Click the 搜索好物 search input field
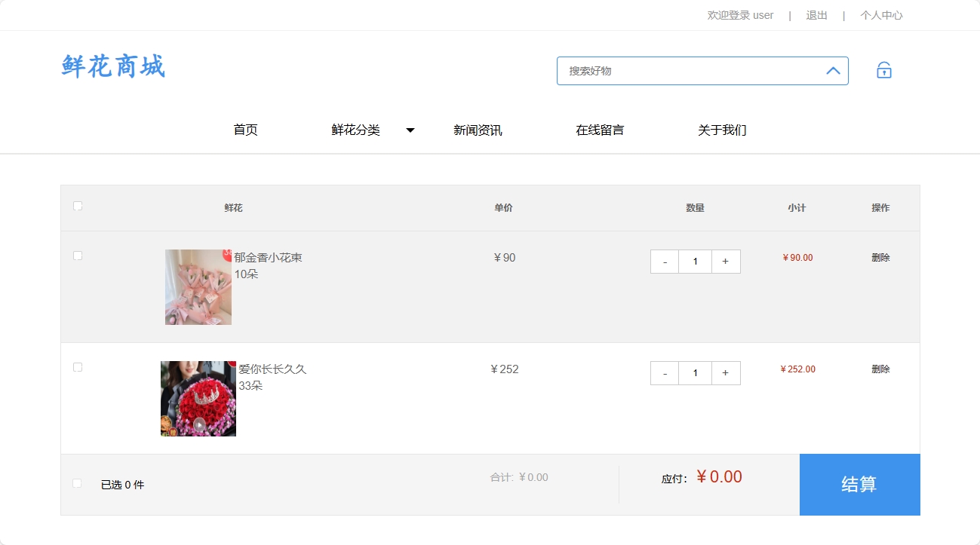 coord(679,70)
